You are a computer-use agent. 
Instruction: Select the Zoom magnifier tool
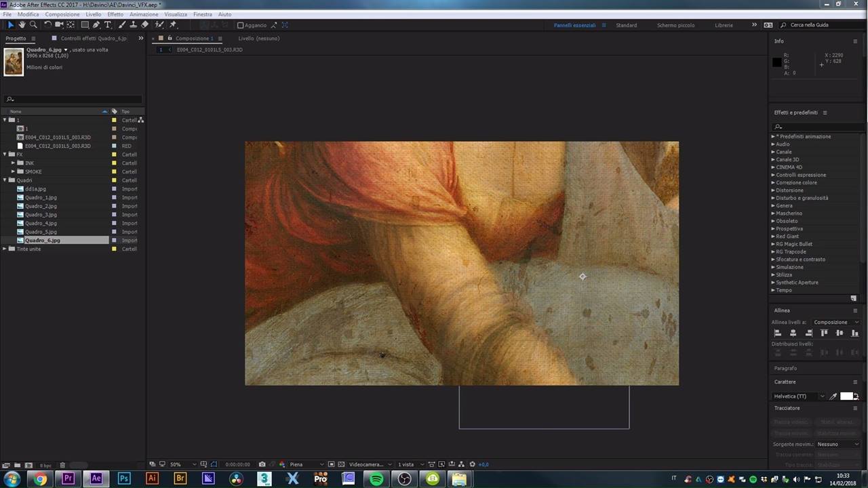(x=33, y=25)
